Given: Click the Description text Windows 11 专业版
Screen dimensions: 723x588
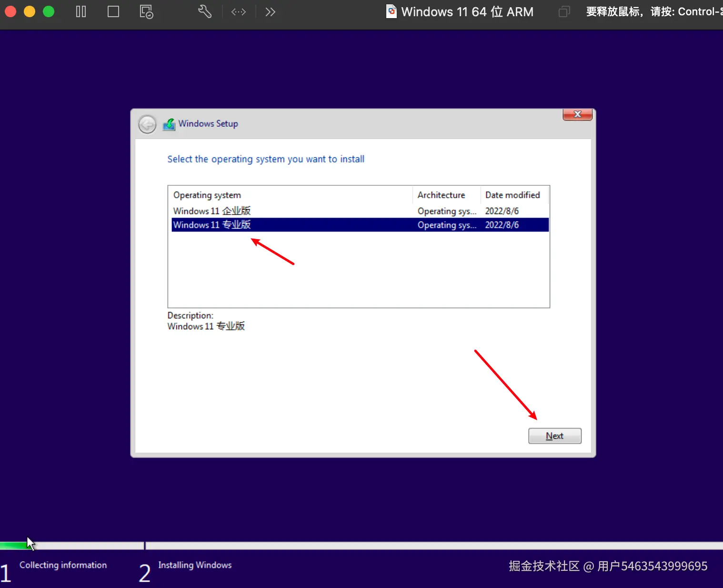Looking at the screenshot, I should click(x=206, y=326).
